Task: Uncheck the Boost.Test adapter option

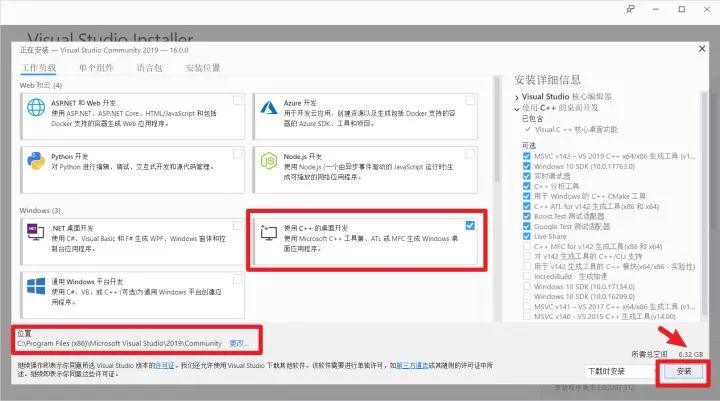Action: (527, 216)
